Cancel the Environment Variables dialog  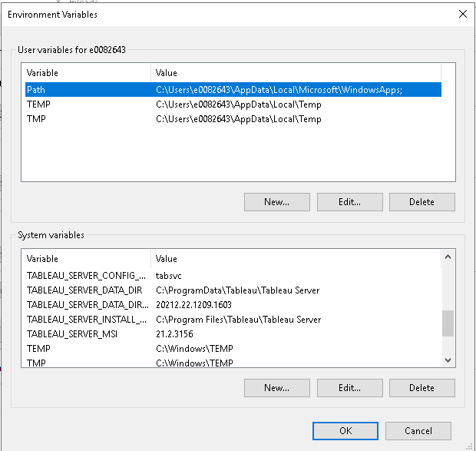coord(418,431)
